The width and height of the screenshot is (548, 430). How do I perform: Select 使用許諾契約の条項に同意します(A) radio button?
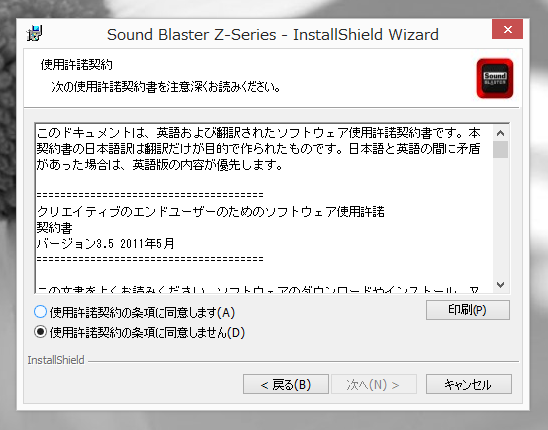tap(41, 312)
